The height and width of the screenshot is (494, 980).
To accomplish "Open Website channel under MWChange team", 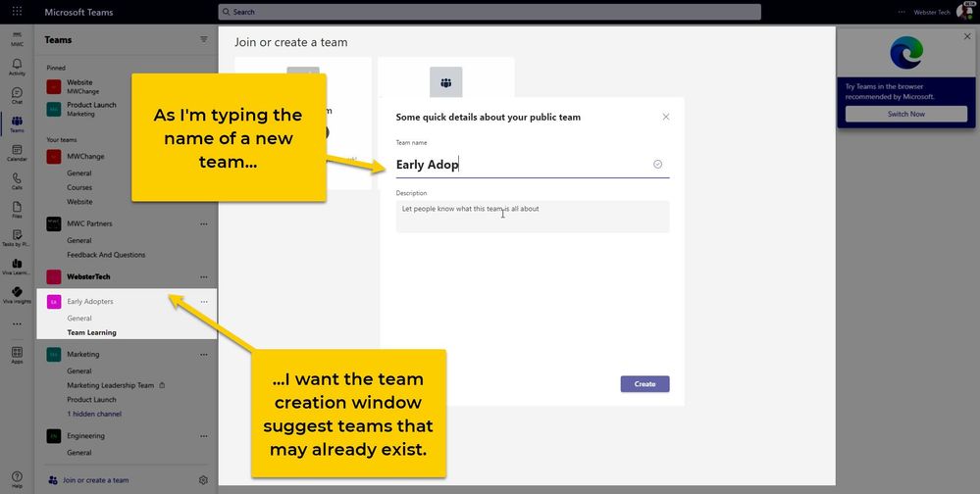I will 80,202.
